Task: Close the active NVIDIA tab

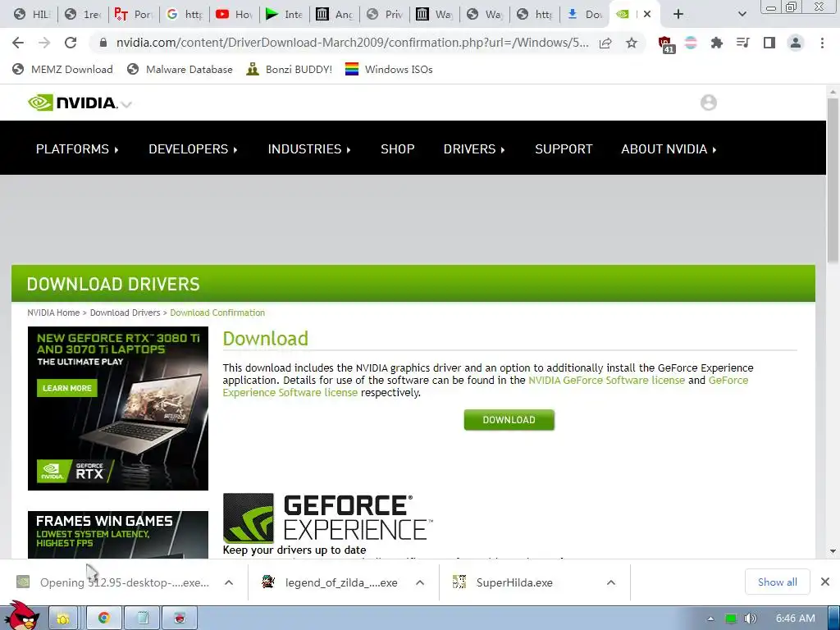Action: 647,14
